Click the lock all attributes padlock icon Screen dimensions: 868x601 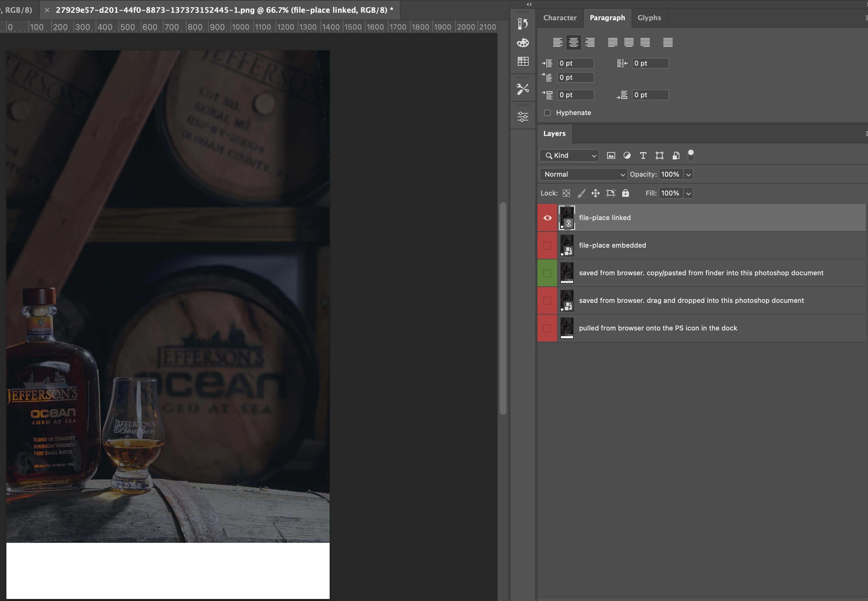(625, 193)
